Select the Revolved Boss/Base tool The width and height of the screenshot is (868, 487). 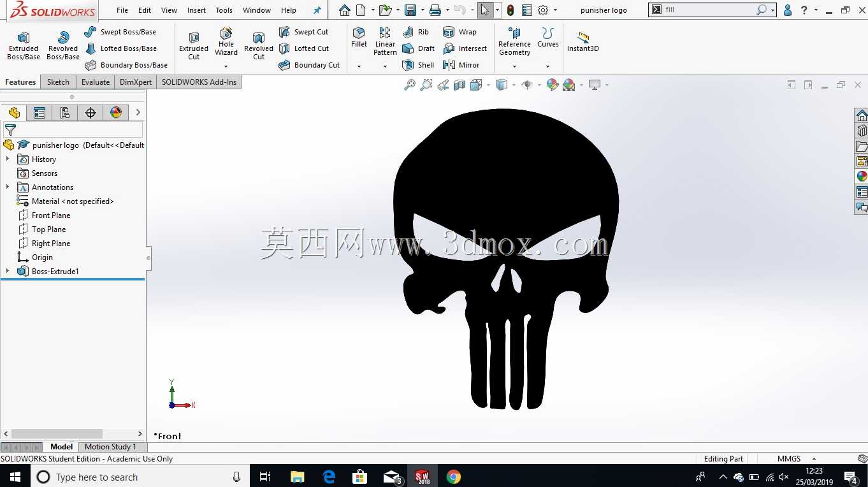click(x=63, y=46)
